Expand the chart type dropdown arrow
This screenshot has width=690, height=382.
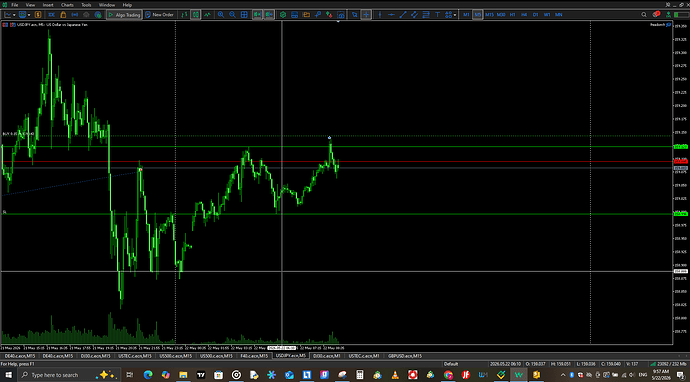click(14, 15)
